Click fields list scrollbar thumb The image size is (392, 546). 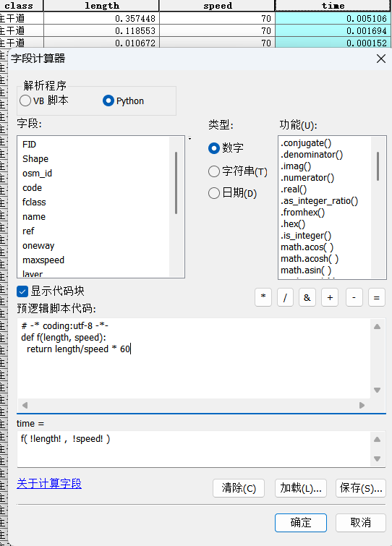pos(176,182)
